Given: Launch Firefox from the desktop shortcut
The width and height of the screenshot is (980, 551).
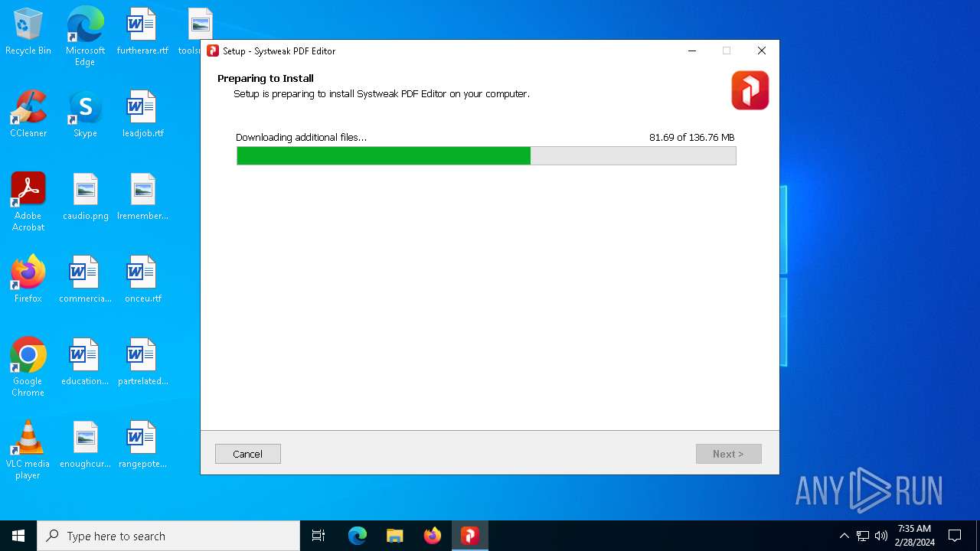Looking at the screenshot, I should pyautogui.click(x=28, y=280).
